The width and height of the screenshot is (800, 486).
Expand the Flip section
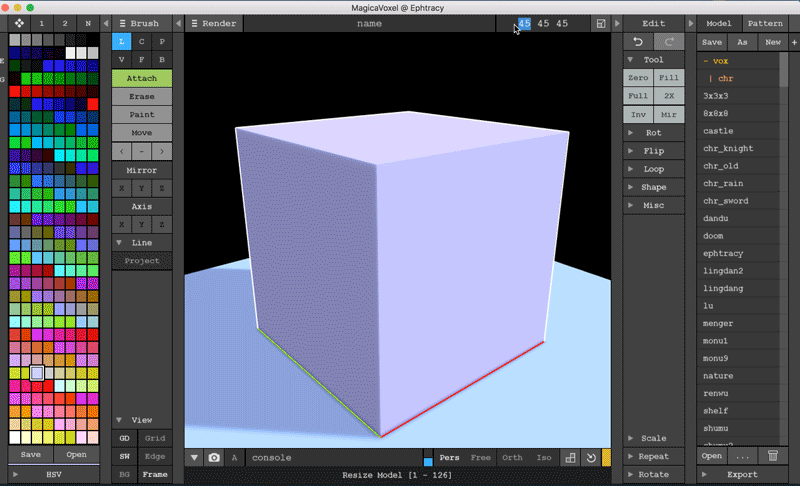(653, 151)
